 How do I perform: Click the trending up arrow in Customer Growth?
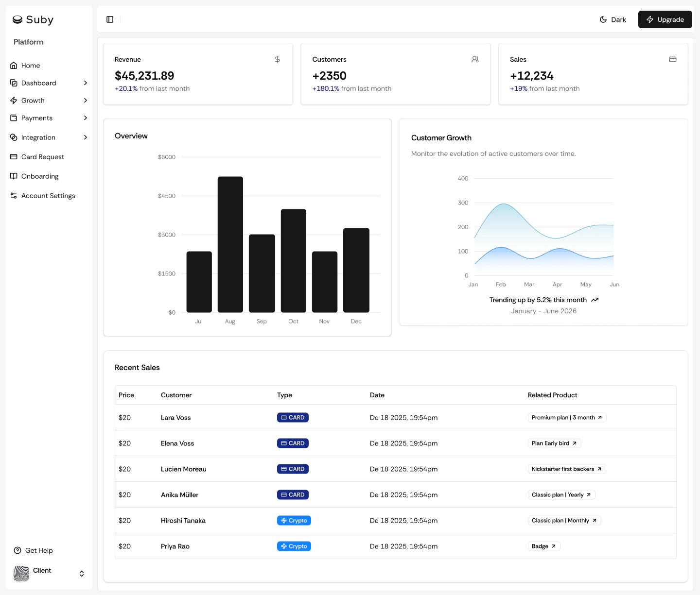pyautogui.click(x=595, y=300)
